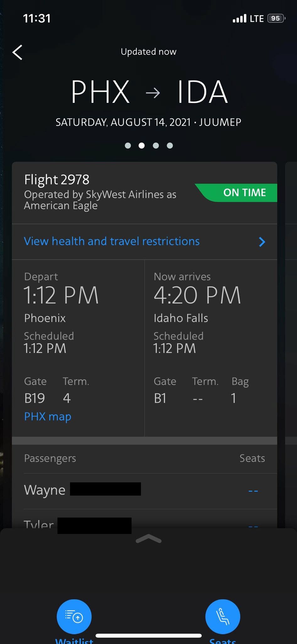Open the Seats circle icon
This screenshot has width=297, height=644.
coord(223,617)
